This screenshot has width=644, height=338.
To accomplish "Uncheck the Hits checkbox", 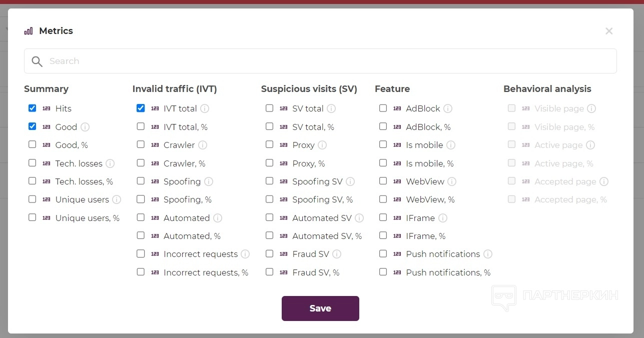I will (x=33, y=108).
